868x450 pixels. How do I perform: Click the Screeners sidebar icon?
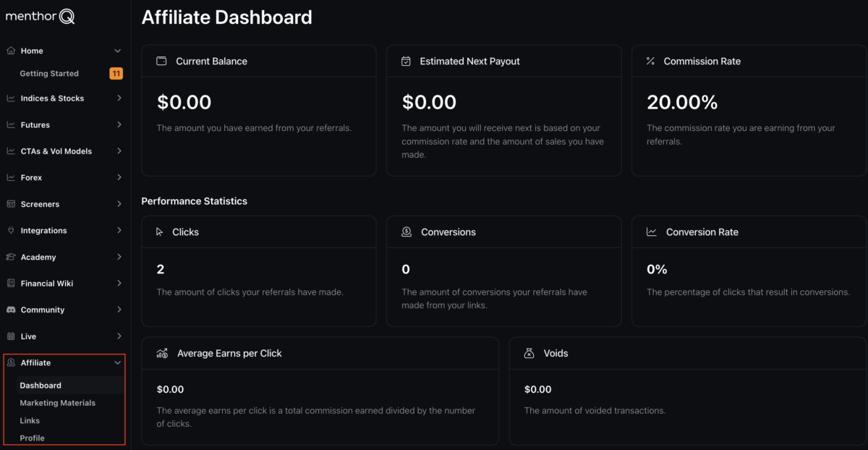(x=10, y=204)
